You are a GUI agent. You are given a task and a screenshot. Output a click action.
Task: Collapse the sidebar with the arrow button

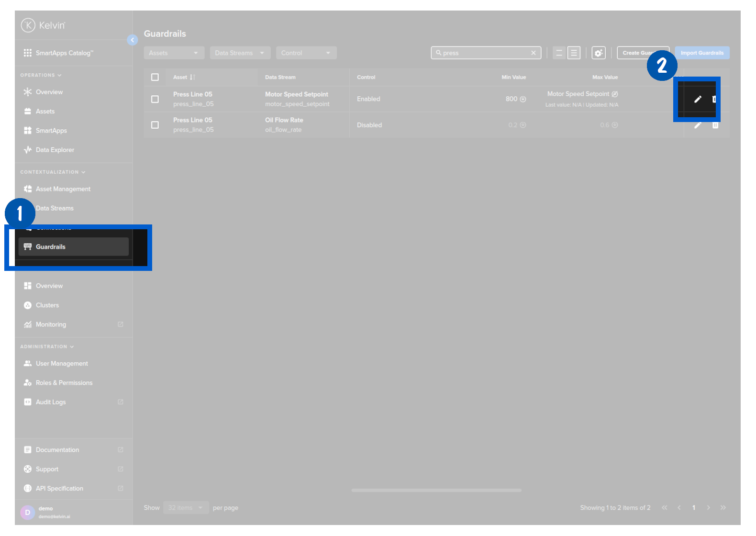[x=133, y=40]
